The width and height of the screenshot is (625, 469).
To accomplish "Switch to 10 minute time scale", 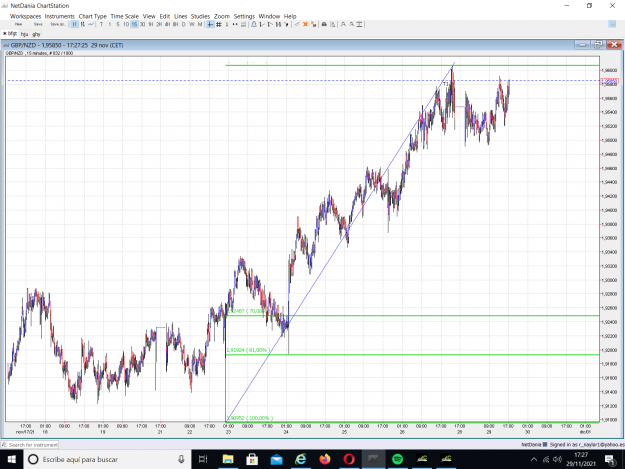I will coord(126,24).
